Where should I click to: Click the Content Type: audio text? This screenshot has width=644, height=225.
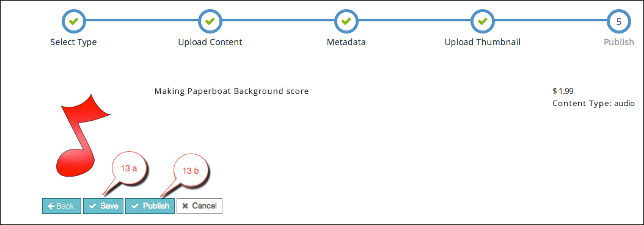pos(594,103)
